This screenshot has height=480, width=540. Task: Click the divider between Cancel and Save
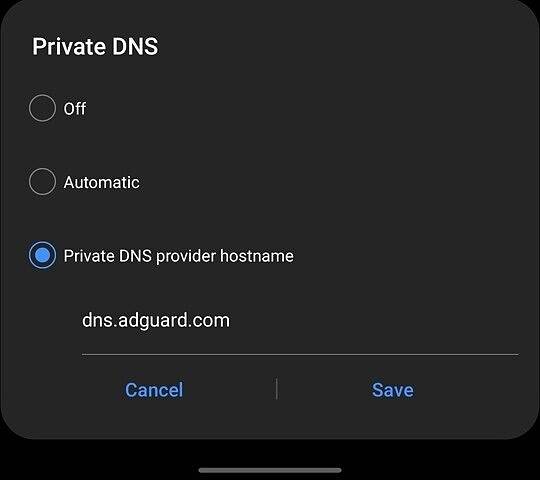277,389
